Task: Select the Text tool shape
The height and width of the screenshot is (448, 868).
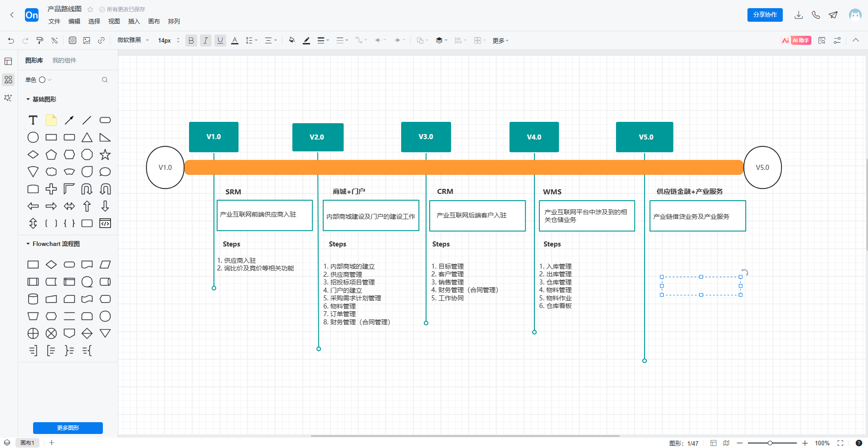Action: click(33, 120)
